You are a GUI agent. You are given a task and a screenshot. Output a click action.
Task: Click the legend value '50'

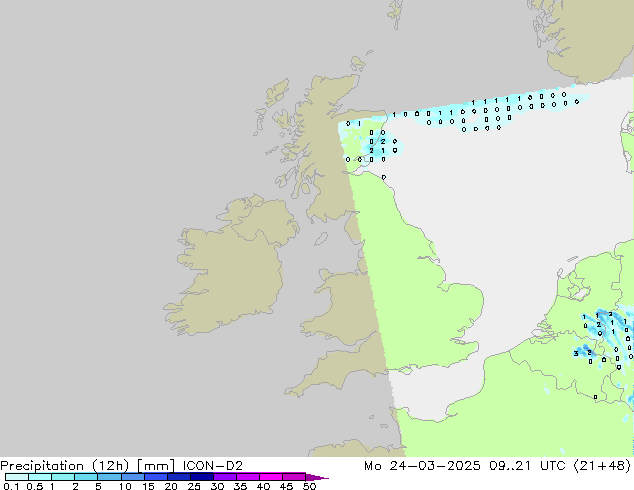point(309,486)
